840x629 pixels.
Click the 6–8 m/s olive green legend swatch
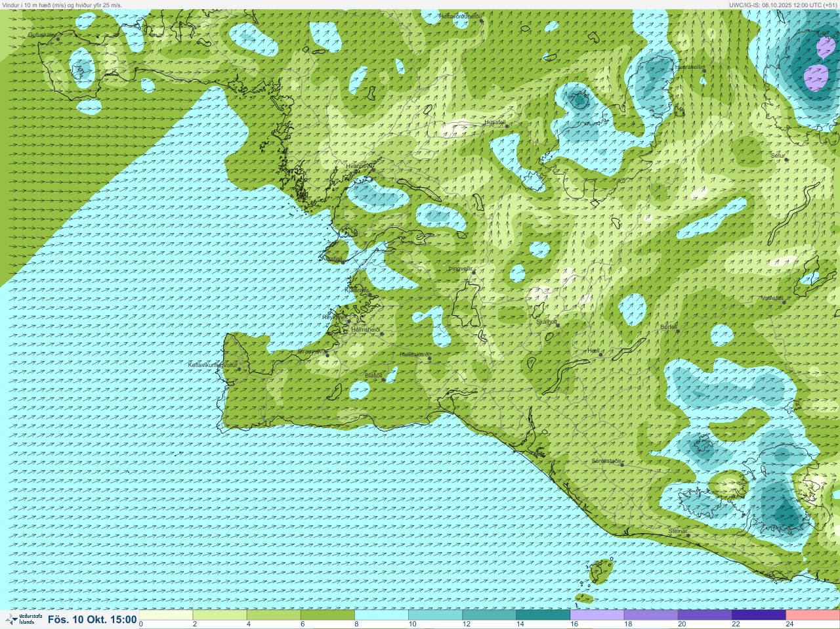click(x=327, y=615)
